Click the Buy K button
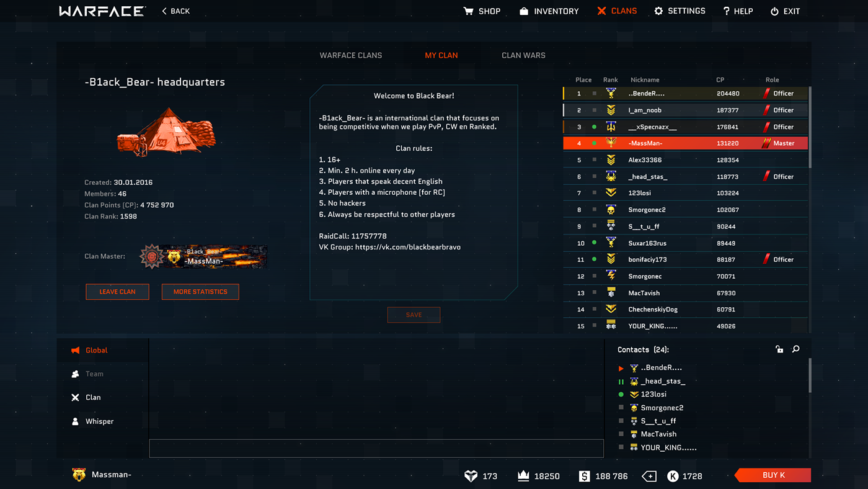The image size is (868, 489). [774, 475]
